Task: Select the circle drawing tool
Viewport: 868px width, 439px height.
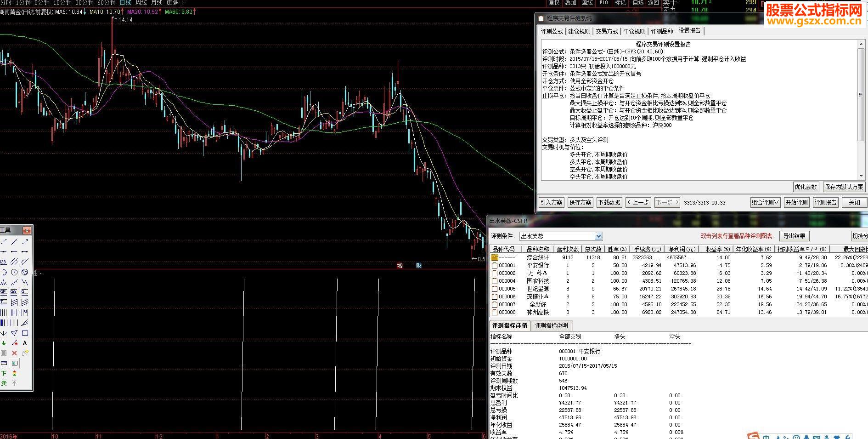Action: [14, 272]
